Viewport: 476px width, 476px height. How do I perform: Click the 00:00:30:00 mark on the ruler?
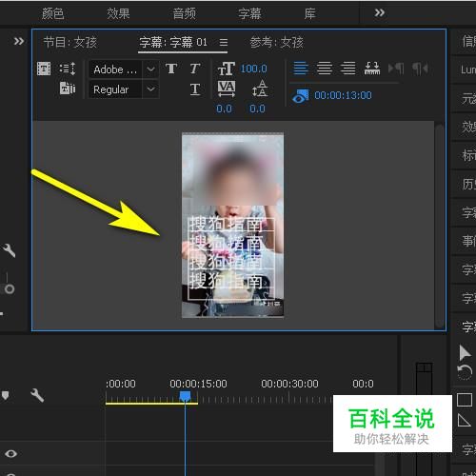click(x=289, y=384)
